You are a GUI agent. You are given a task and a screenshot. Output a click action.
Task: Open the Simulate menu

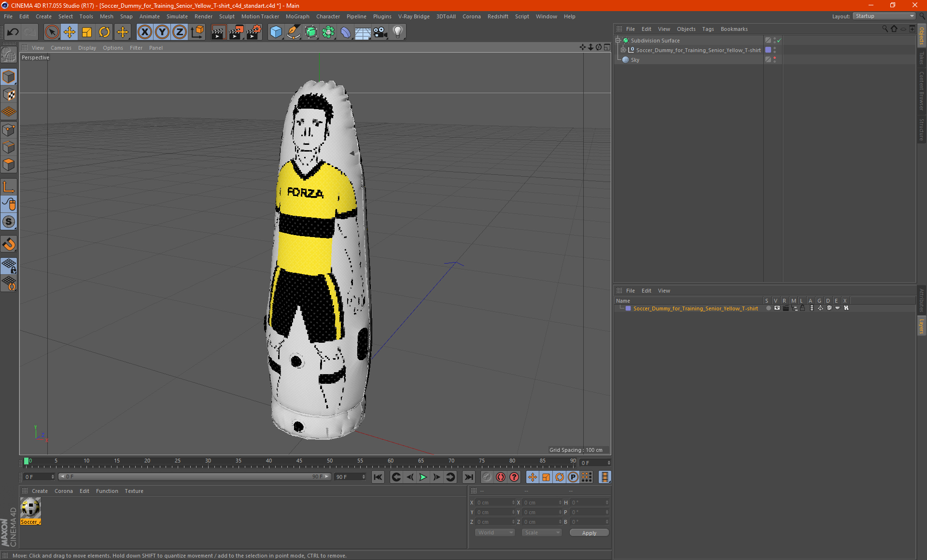coord(177,16)
